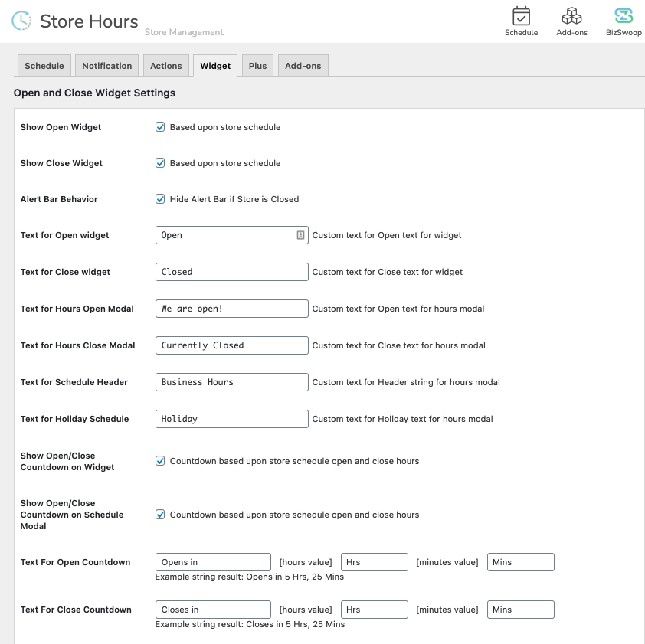Click the Open and Close Widget Settings heading
Image resolution: width=645 pixels, height=644 pixels.
click(x=95, y=93)
